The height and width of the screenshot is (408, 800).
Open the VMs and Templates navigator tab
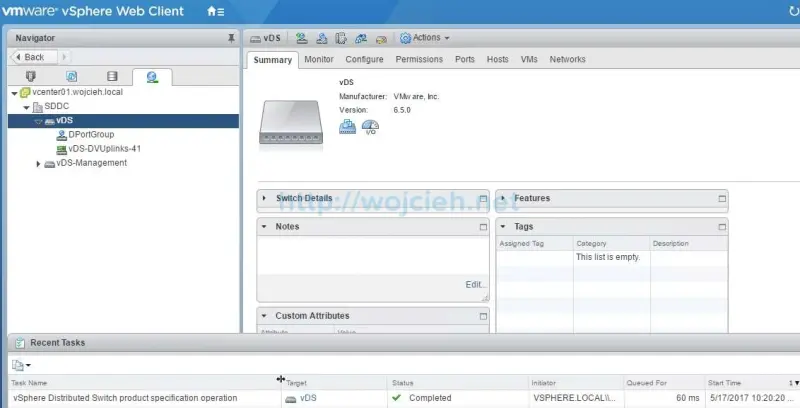point(71,76)
